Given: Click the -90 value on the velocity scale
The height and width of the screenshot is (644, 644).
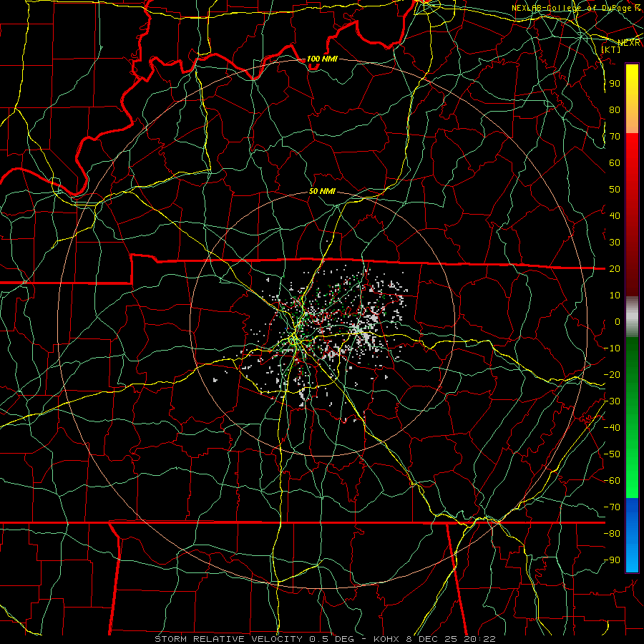Looking at the screenshot, I should pos(612,560).
